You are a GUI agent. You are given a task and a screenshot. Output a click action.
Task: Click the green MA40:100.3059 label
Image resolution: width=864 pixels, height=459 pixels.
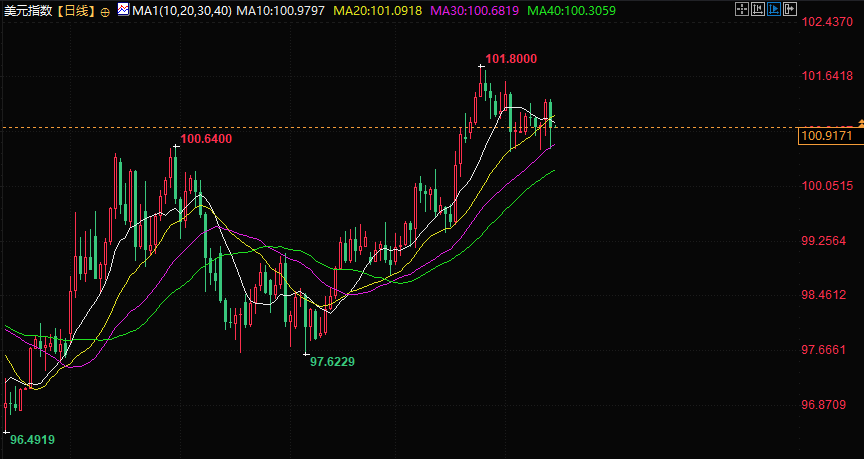tap(571, 10)
